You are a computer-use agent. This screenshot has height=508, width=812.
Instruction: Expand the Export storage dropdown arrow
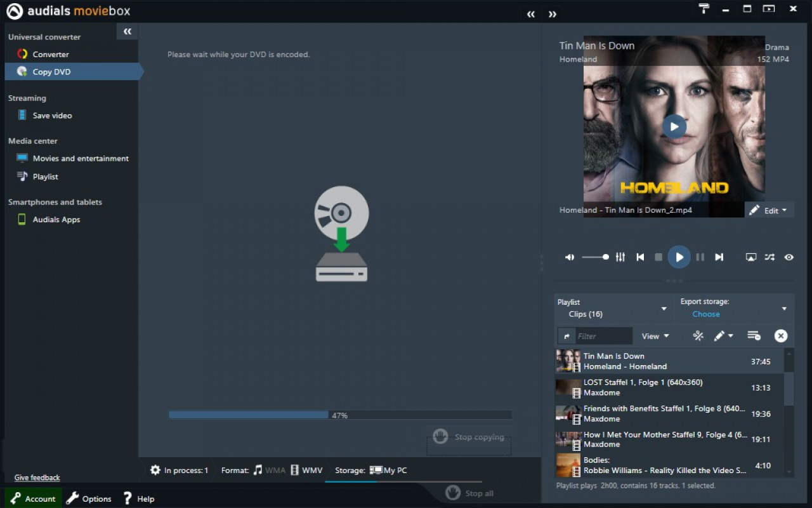click(x=784, y=309)
